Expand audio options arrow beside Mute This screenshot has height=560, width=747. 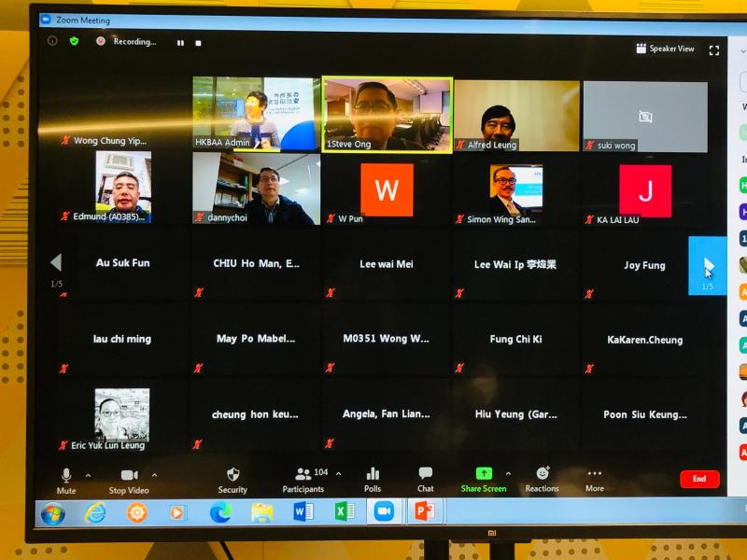(89, 474)
